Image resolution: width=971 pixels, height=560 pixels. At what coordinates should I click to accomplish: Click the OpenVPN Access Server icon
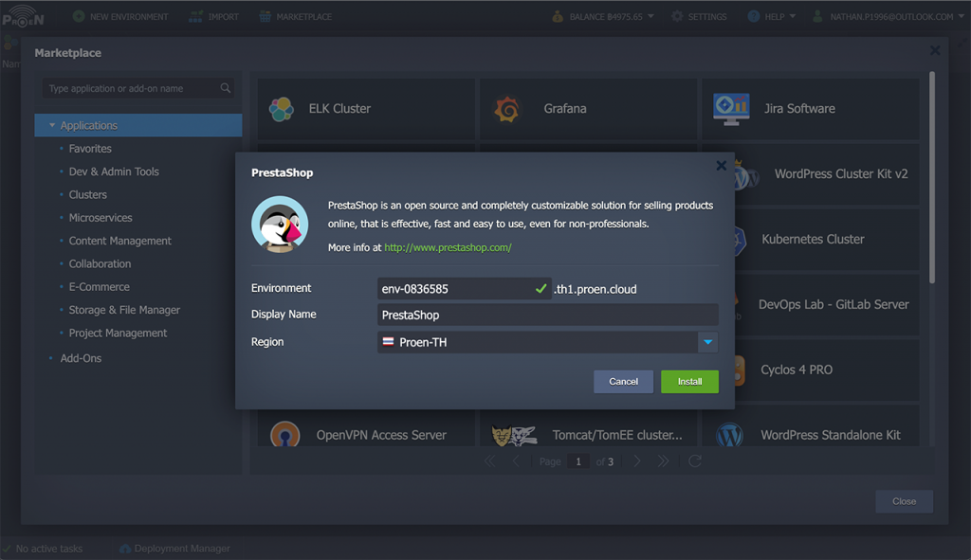[x=284, y=434]
